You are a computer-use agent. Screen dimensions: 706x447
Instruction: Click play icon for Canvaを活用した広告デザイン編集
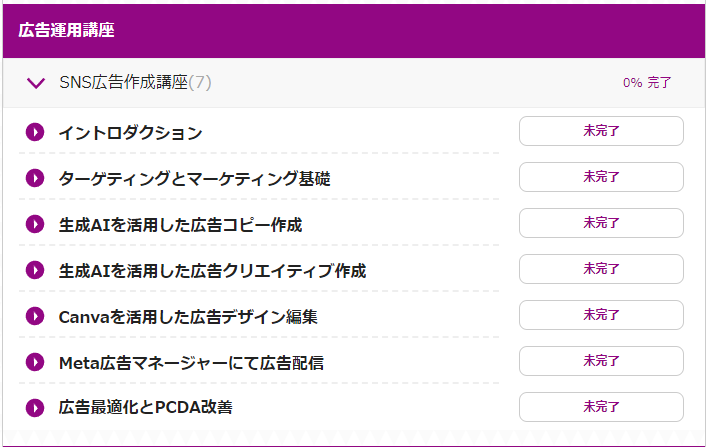(x=35, y=316)
